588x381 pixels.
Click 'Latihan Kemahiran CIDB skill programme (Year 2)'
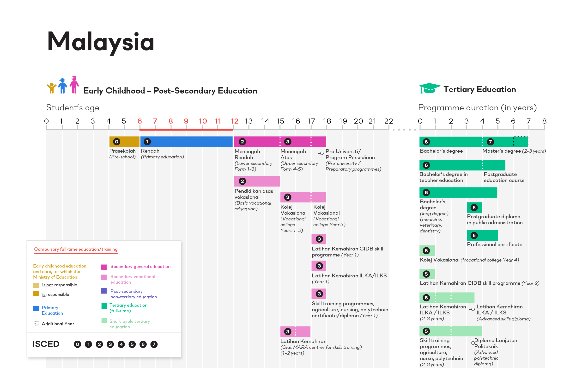[479, 283]
